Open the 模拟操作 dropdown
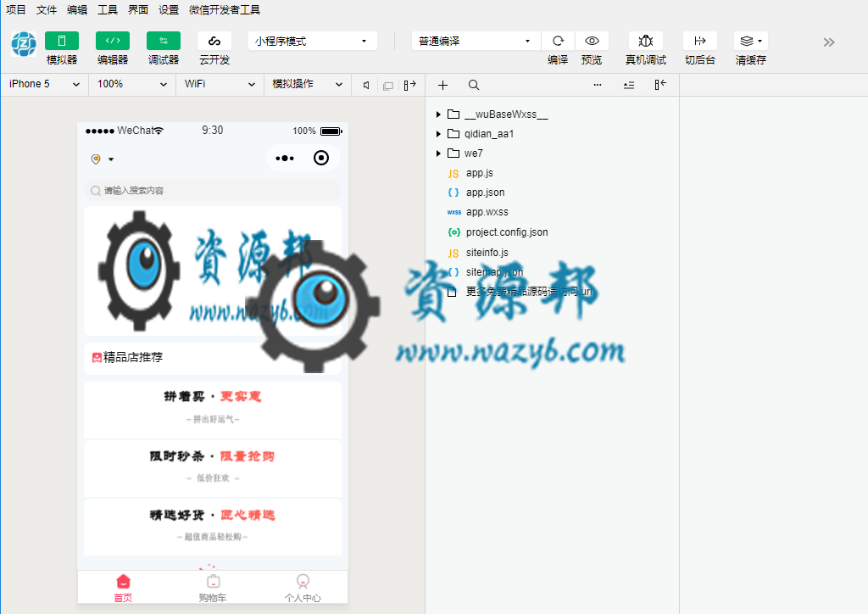The image size is (868, 614). coord(307,84)
